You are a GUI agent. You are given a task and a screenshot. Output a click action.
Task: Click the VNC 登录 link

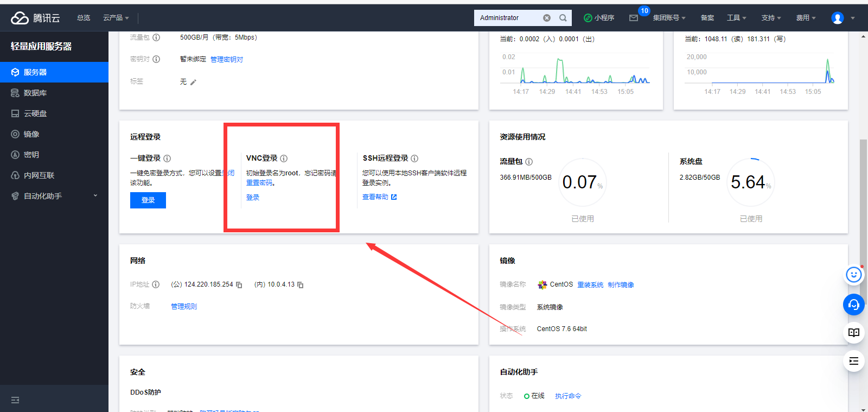(x=253, y=198)
